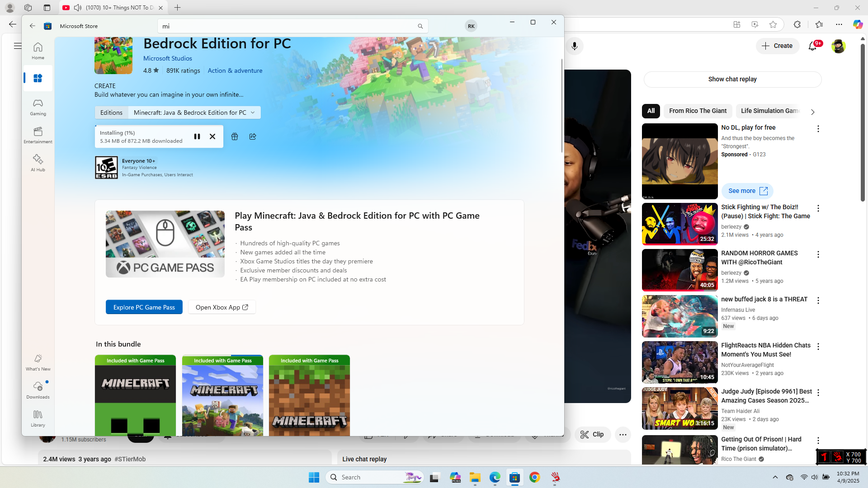Open Microsoft Studios publisher link

point(168,58)
